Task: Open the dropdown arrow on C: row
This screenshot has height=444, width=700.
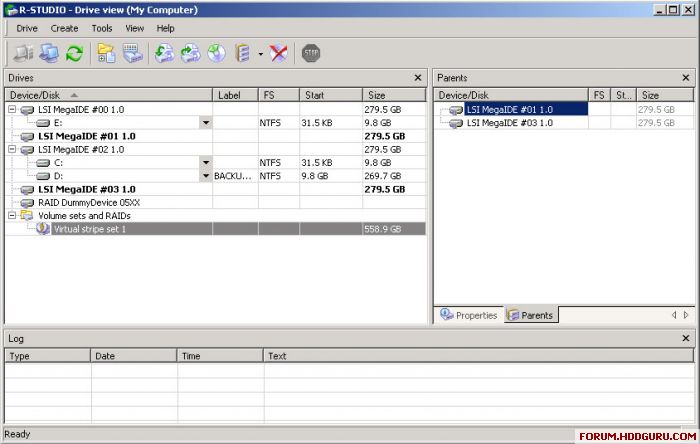Action: (x=205, y=162)
